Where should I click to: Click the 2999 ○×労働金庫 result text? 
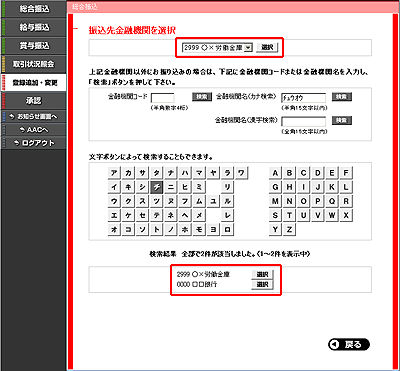tap(203, 275)
